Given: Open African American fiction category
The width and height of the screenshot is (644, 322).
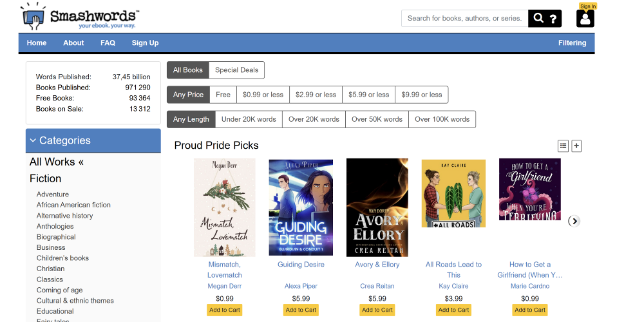Looking at the screenshot, I should pos(73,205).
